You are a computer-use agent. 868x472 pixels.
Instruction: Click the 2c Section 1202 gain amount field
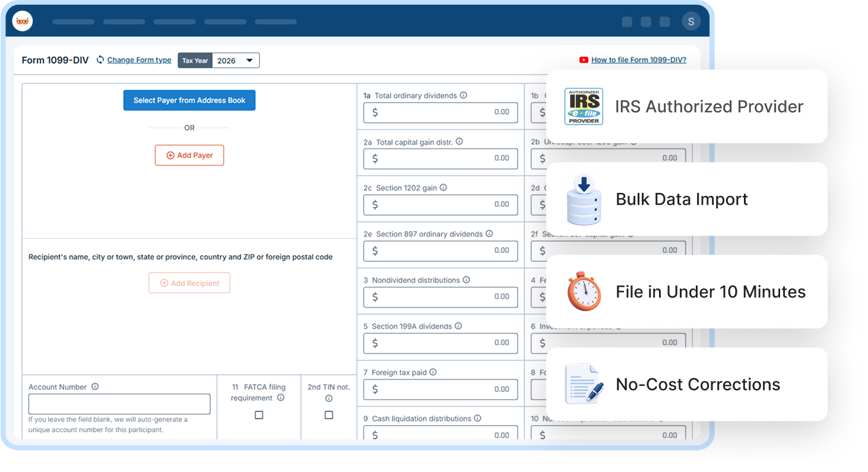click(x=441, y=204)
